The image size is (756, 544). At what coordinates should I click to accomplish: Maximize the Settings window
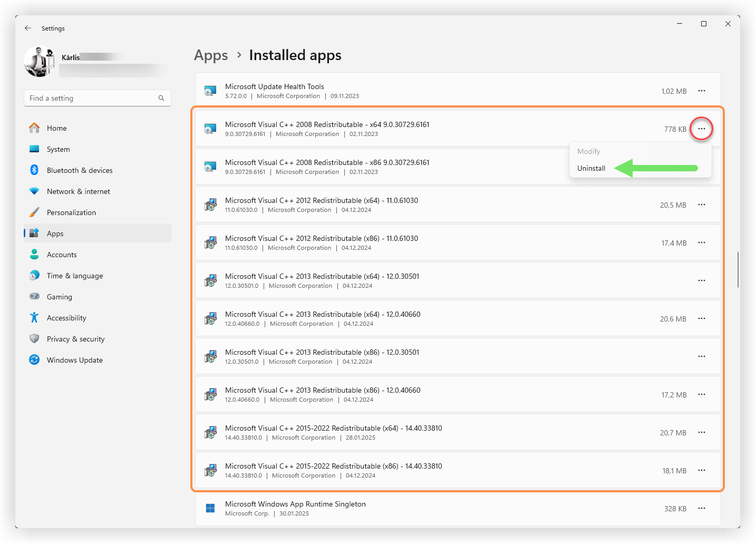703,24
